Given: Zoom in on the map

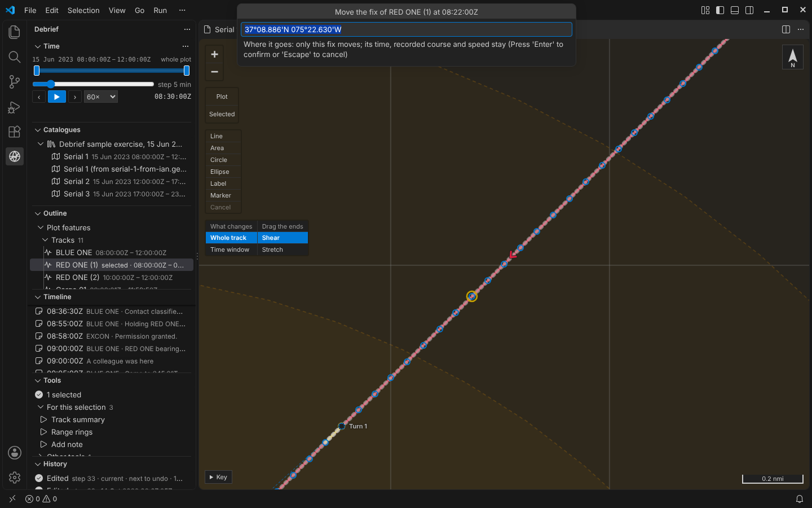Looking at the screenshot, I should click(x=214, y=54).
